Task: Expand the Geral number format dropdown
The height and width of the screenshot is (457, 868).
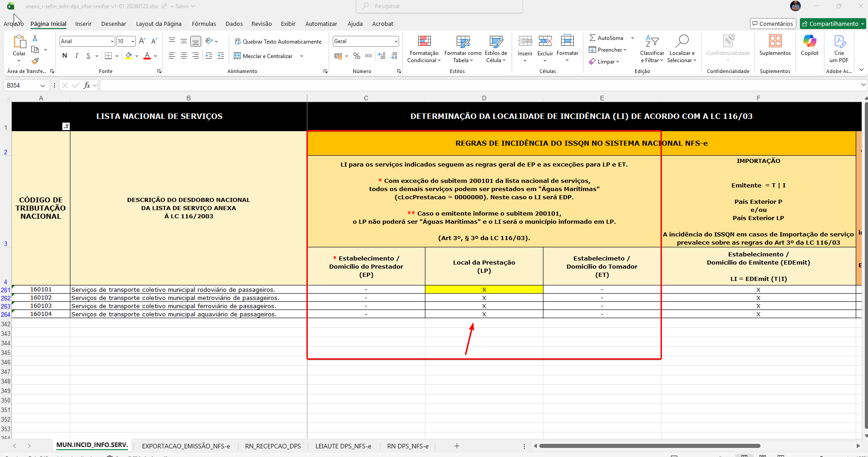Action: [x=396, y=41]
